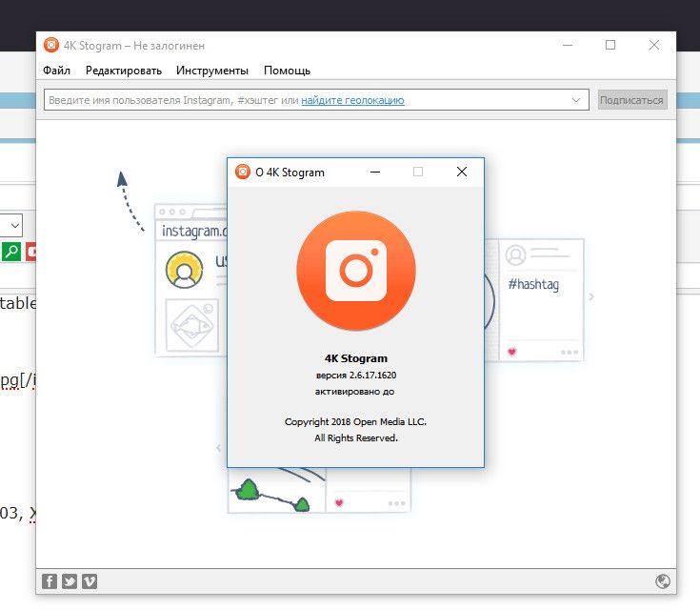Click the green magnifier icon behind the window

(11, 252)
